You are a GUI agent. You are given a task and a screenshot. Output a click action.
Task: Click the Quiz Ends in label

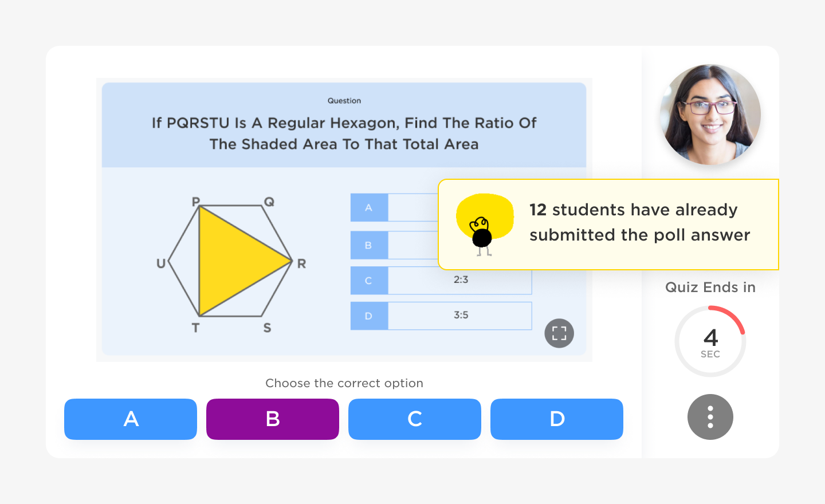pos(710,288)
